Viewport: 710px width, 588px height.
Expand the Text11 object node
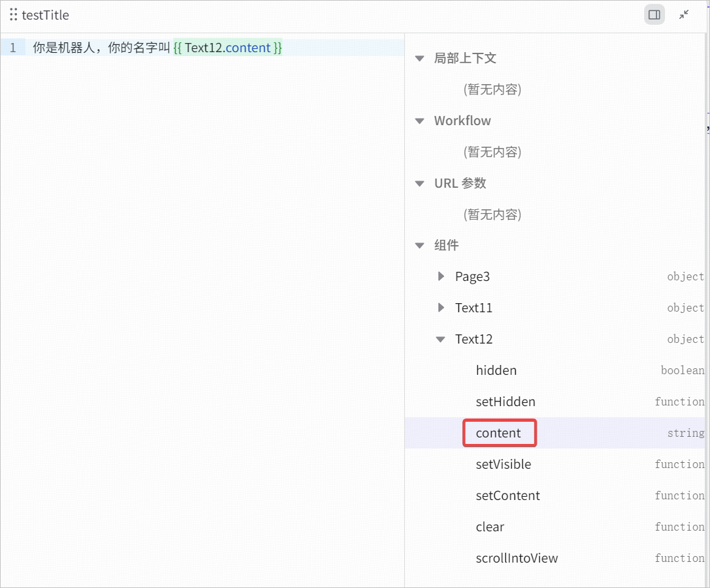pyautogui.click(x=441, y=308)
